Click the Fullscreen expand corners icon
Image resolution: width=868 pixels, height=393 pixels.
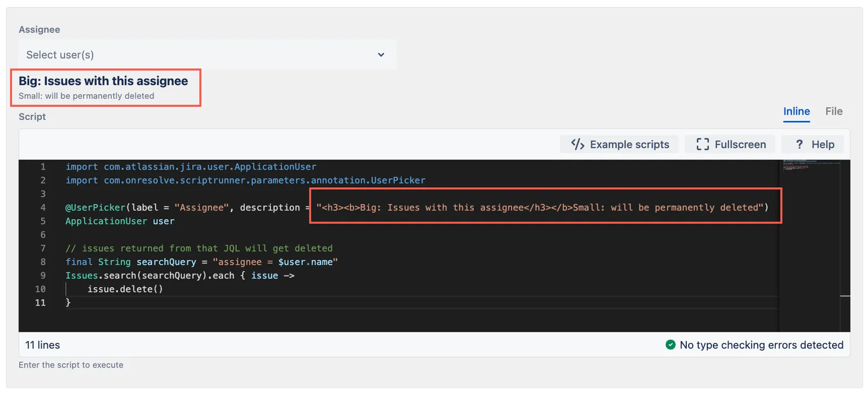pyautogui.click(x=703, y=144)
